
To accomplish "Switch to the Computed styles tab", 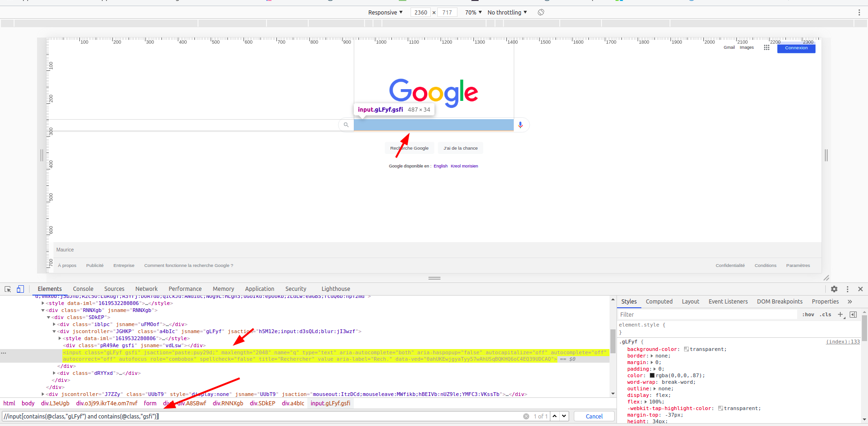I will (659, 302).
